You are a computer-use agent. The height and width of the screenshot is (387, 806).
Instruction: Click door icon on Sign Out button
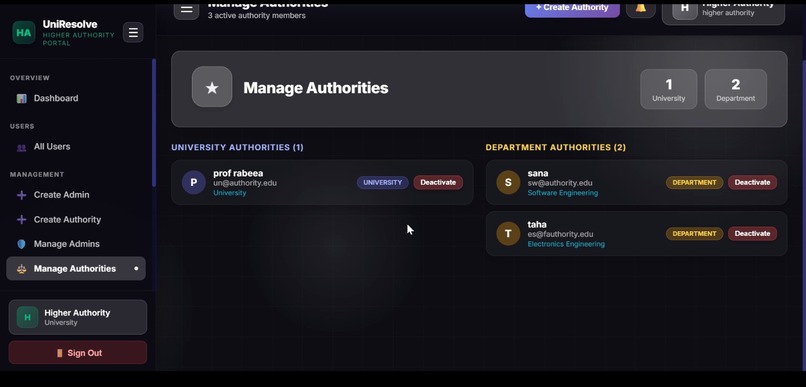[59, 353]
